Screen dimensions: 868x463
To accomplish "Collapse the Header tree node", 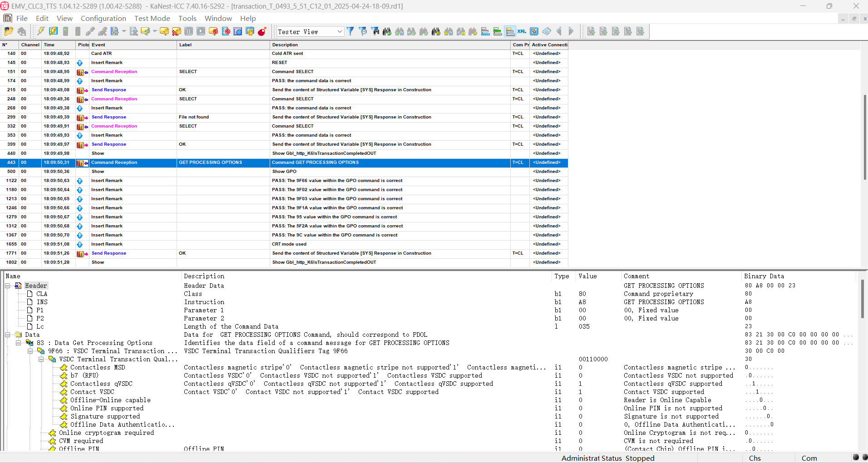I will [8, 286].
